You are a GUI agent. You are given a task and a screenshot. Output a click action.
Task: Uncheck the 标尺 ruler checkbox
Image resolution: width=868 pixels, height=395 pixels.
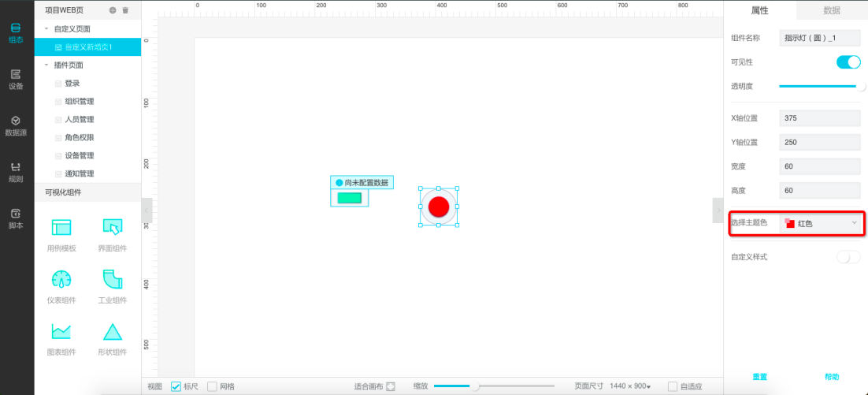click(176, 386)
